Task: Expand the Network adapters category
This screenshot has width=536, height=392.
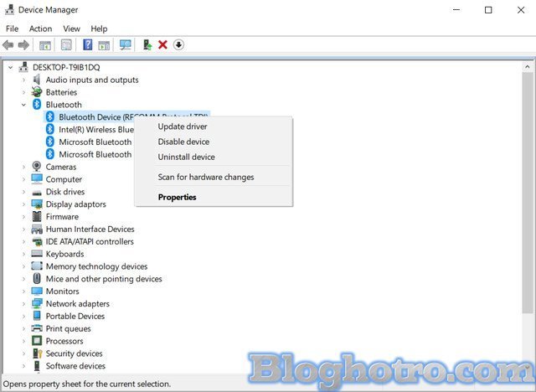Action: [x=23, y=303]
